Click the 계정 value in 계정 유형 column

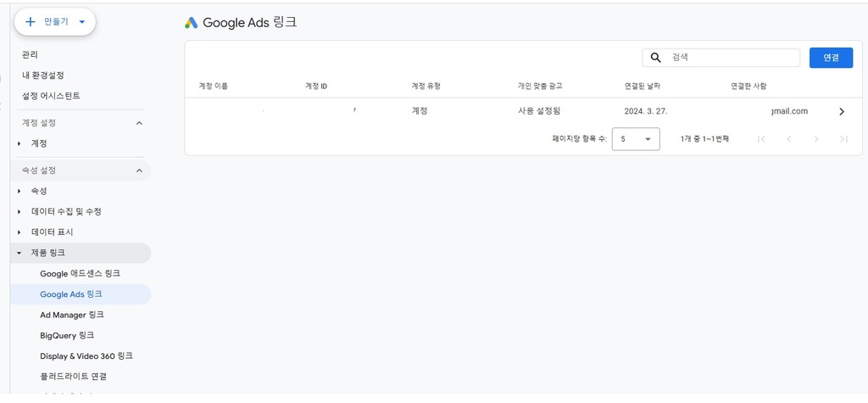click(420, 111)
